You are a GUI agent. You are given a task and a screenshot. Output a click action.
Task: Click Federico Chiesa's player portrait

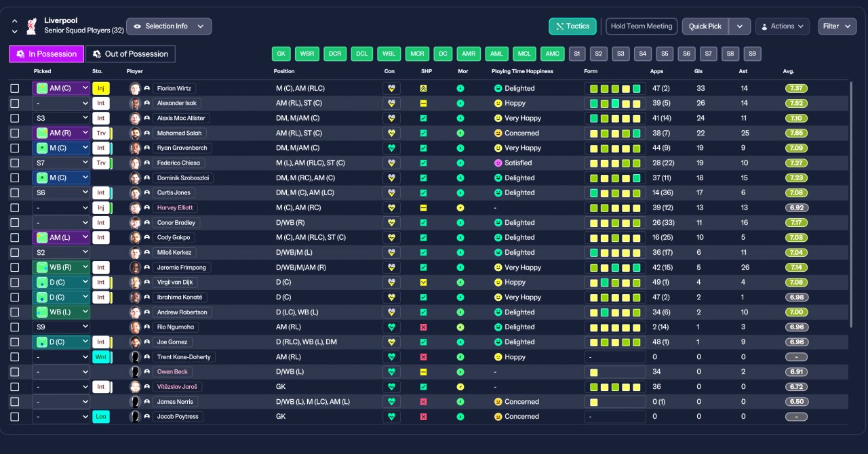pyautogui.click(x=136, y=163)
